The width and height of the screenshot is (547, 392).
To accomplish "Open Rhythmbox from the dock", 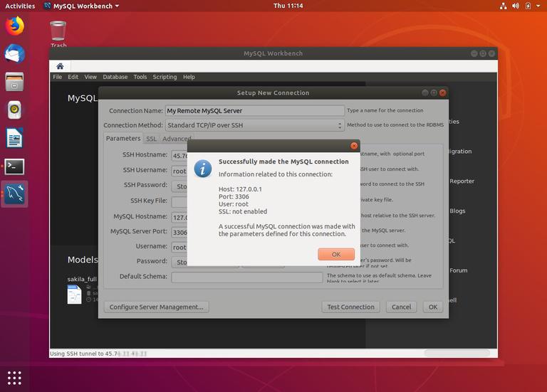I will [14, 110].
